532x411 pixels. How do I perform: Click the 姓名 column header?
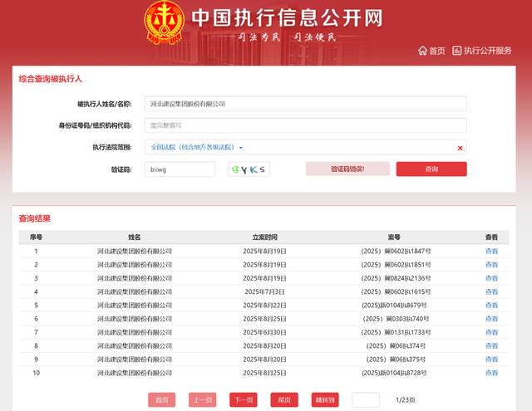point(135,237)
